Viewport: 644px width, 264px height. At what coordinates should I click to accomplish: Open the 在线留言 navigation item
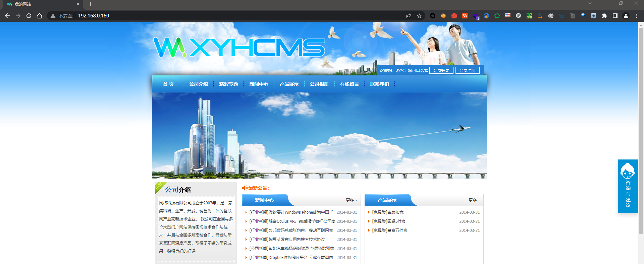[350, 84]
